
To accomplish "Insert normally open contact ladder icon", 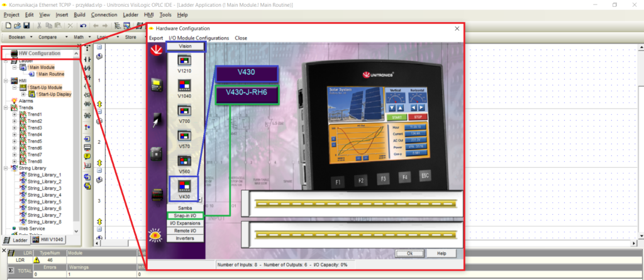I will coord(87,59).
